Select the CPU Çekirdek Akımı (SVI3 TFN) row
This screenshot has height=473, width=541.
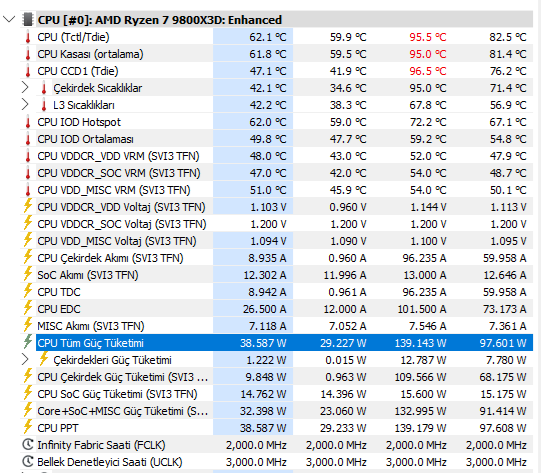click(x=277, y=258)
